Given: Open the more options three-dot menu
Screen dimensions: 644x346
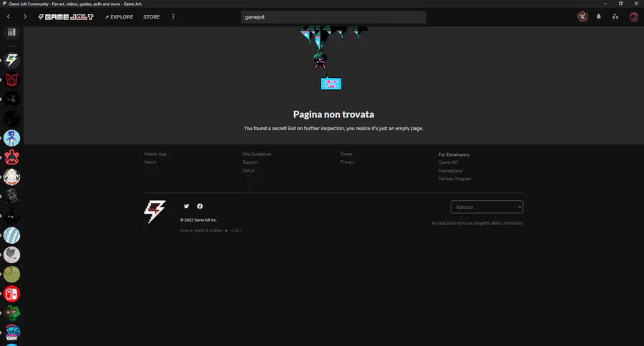Looking at the screenshot, I should click(173, 17).
